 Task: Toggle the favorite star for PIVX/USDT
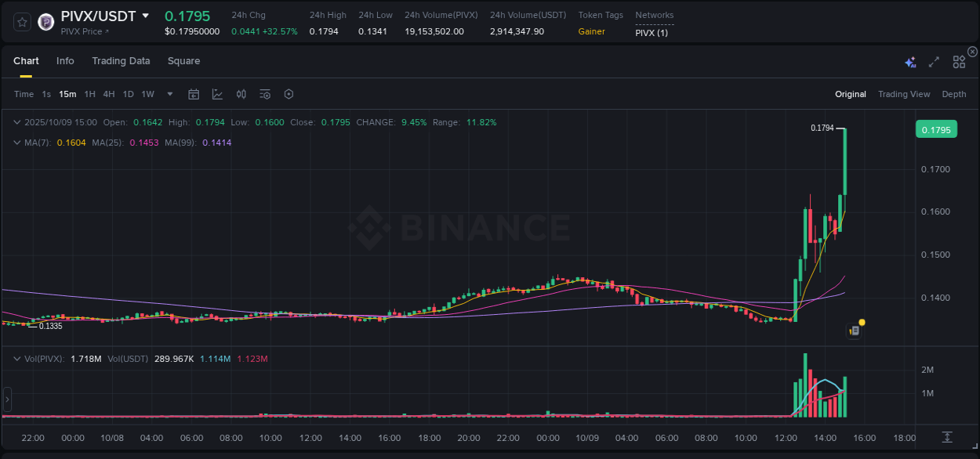(x=22, y=20)
